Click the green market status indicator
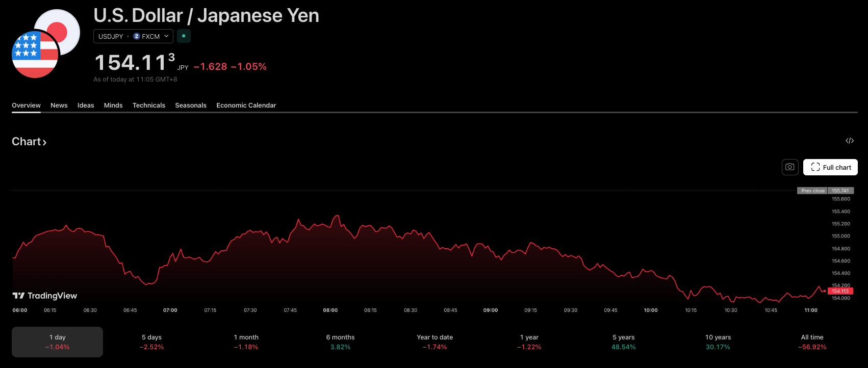This screenshot has height=368, width=868. click(184, 36)
